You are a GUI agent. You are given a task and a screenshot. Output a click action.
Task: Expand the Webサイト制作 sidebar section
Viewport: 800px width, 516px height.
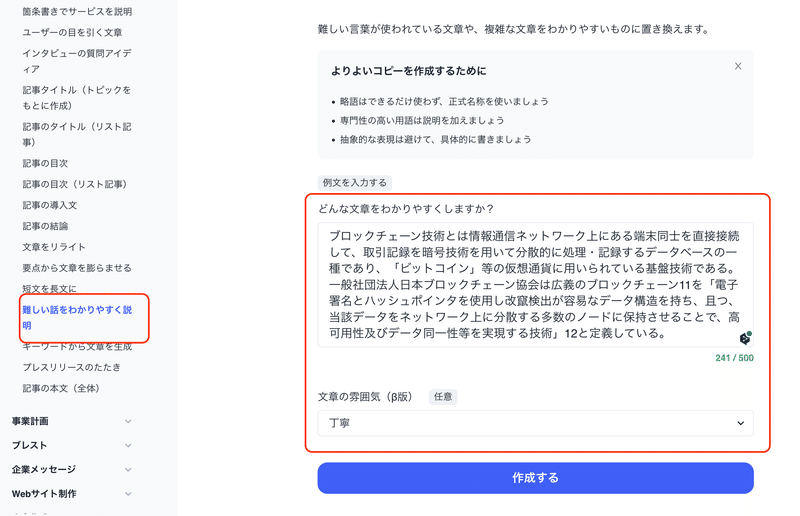click(x=71, y=494)
